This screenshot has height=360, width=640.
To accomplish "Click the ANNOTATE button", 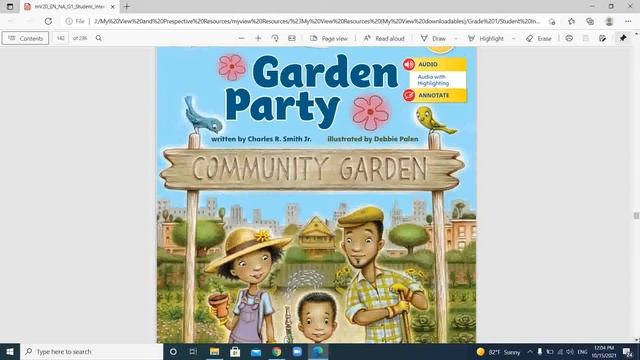I will coord(434,95).
